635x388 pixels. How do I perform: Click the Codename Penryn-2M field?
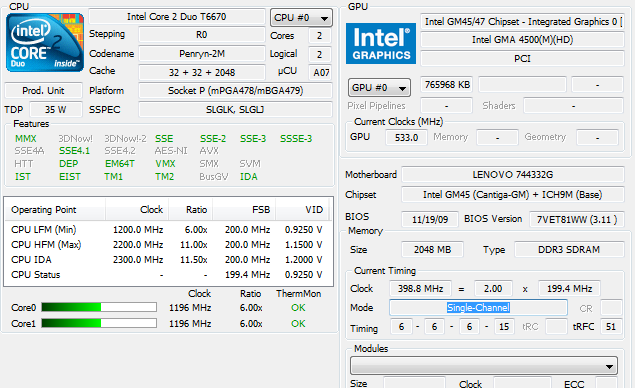tap(201, 53)
